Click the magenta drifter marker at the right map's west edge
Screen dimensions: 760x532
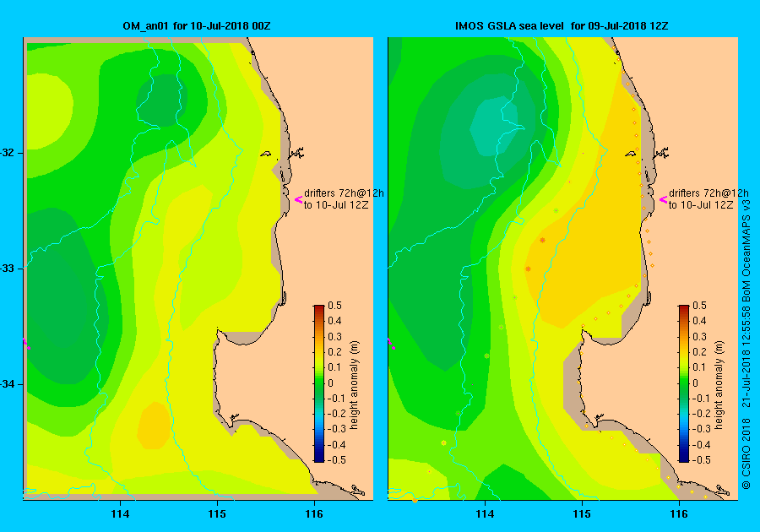pyautogui.click(x=391, y=345)
